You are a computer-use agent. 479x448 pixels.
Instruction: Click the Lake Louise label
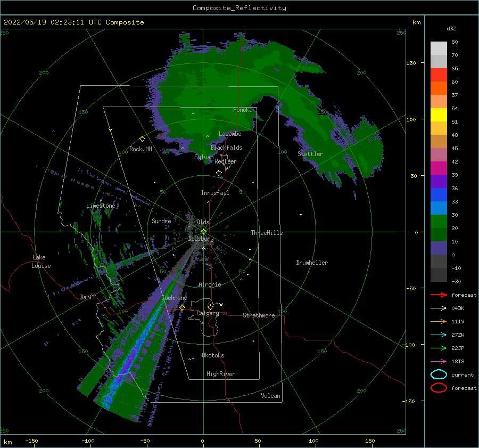point(41,262)
